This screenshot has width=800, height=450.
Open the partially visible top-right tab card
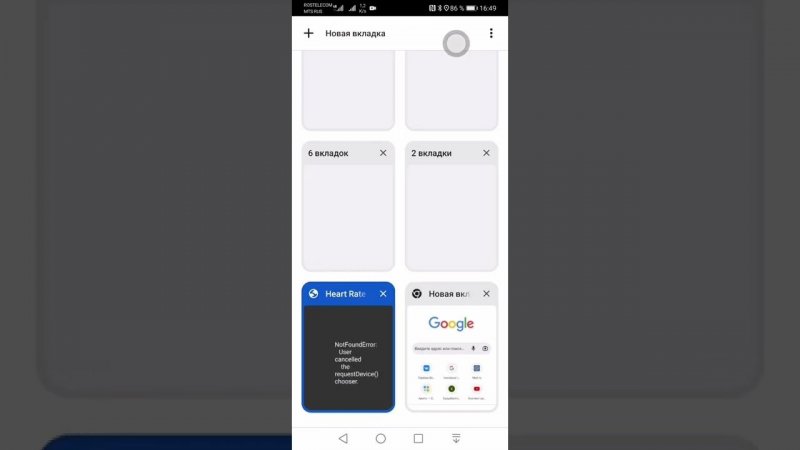tap(452, 89)
